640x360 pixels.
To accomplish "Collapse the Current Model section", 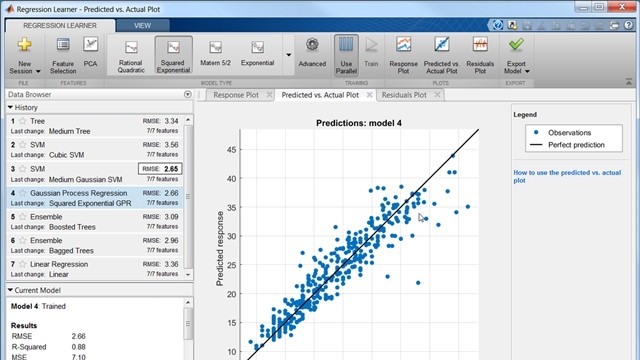I will [10, 290].
